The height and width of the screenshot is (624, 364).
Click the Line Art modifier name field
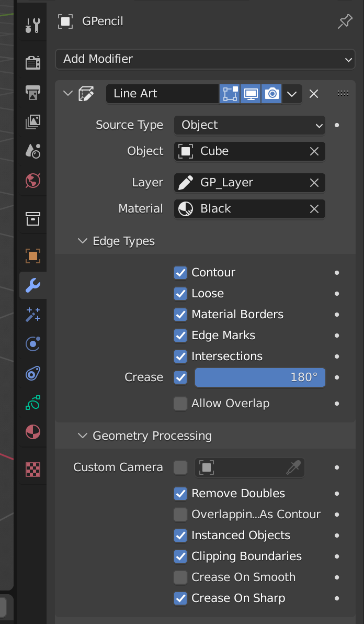pos(162,94)
